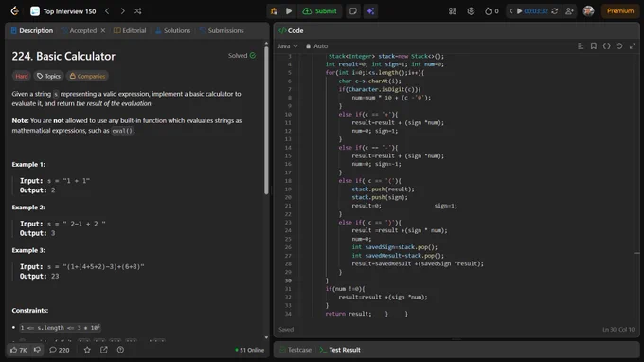Dislike the problem with thumbs-down icon

click(x=37, y=350)
